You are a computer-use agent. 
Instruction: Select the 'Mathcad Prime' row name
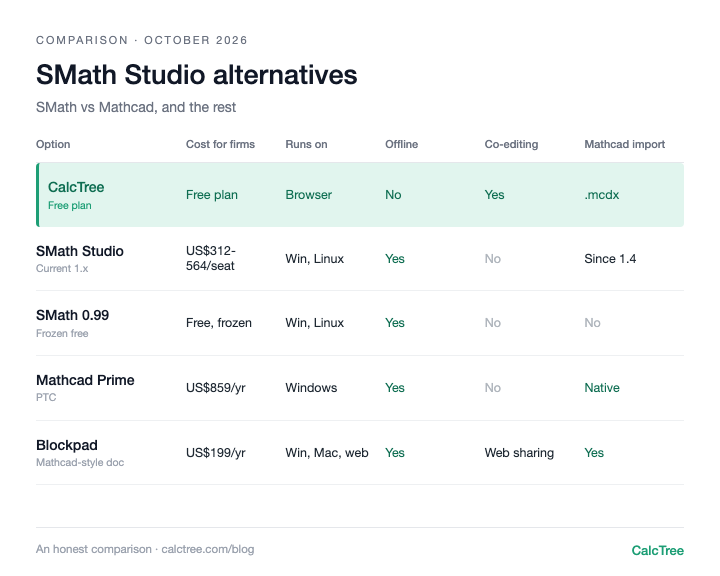(x=85, y=380)
